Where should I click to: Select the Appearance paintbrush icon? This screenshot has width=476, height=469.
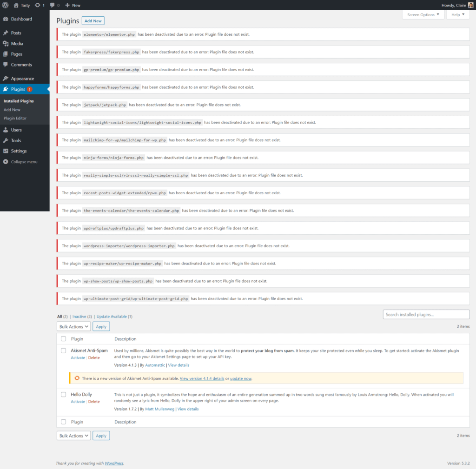[7, 78]
